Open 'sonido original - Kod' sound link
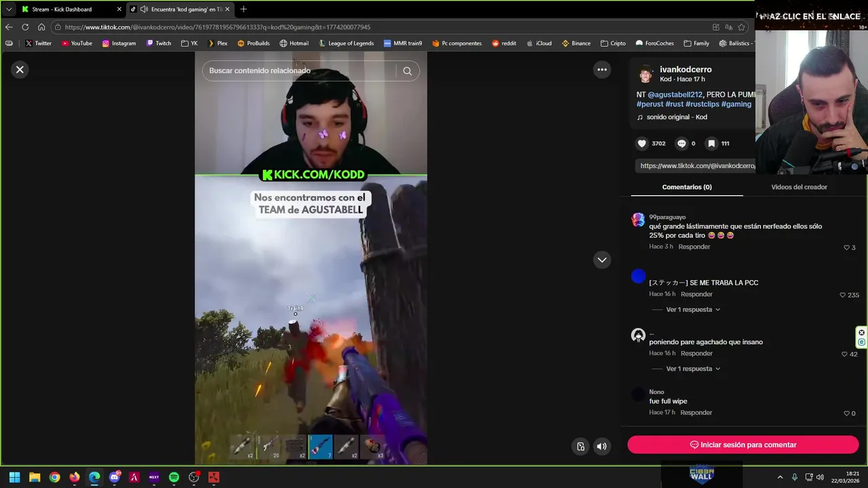This screenshot has width=868, height=488. (677, 117)
